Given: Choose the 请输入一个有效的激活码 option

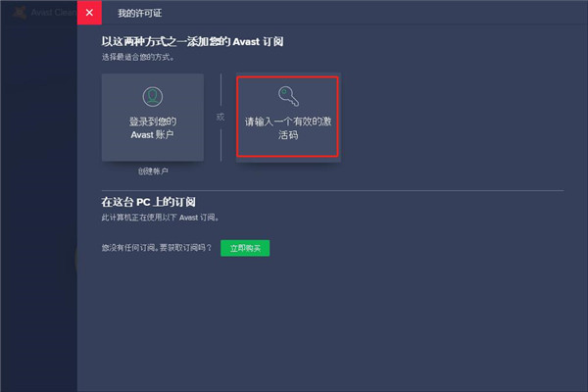Looking at the screenshot, I should (287, 117).
